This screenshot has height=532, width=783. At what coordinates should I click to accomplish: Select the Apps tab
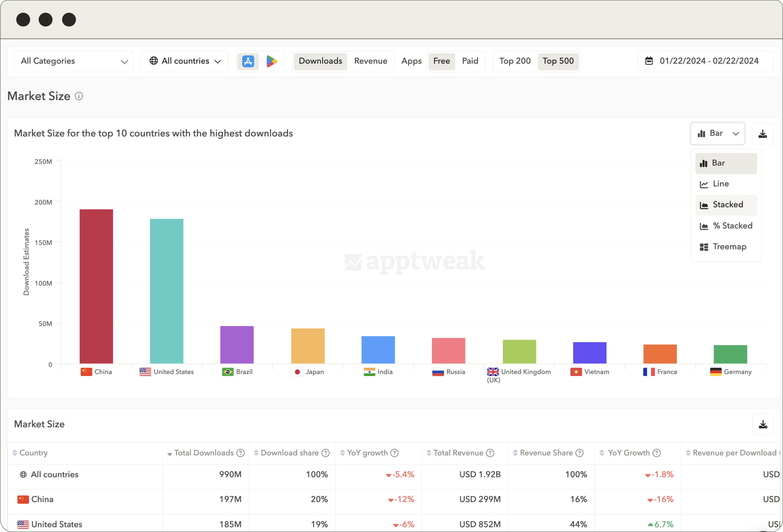tap(411, 61)
